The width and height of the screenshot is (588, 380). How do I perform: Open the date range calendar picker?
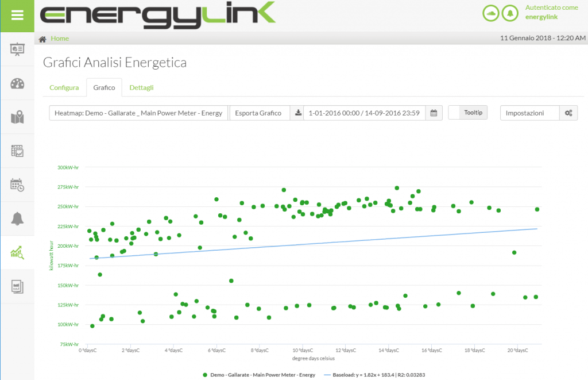[434, 113]
